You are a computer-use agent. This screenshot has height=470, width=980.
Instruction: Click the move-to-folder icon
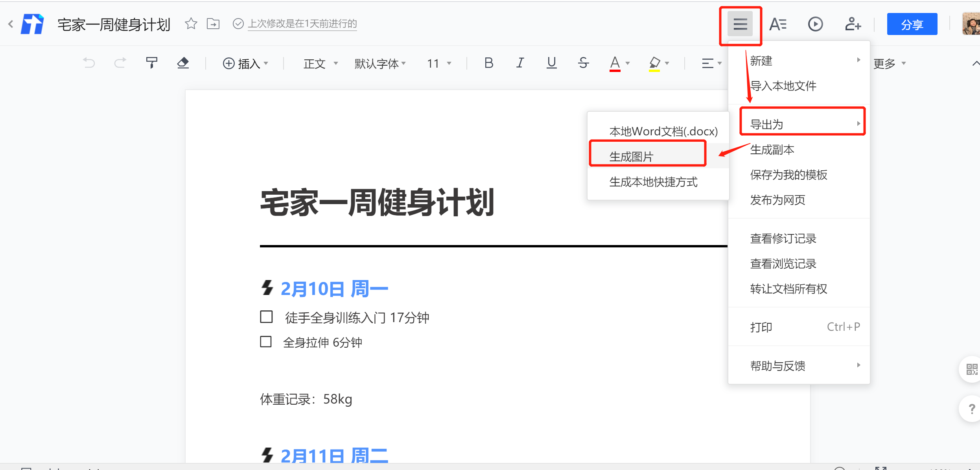point(213,24)
